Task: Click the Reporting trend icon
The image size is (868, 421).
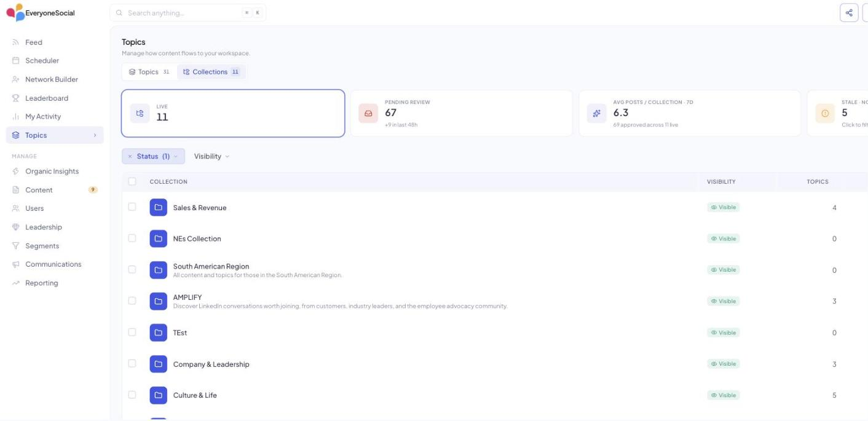Action: point(16,283)
